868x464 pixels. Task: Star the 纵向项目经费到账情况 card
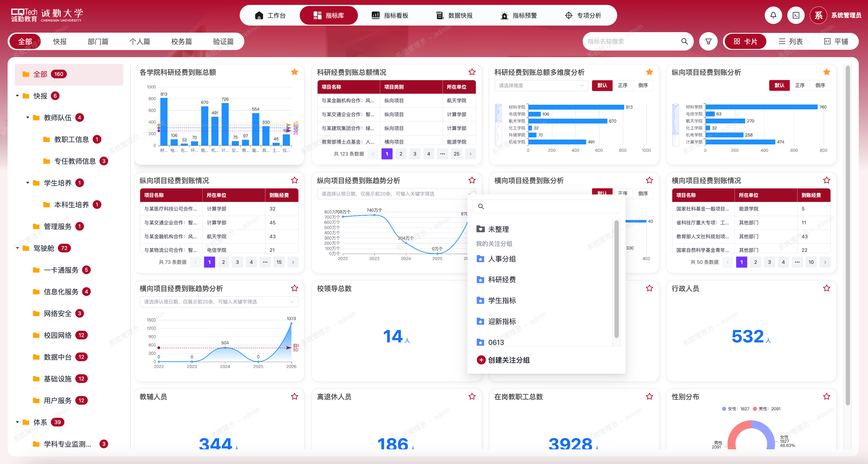coord(295,180)
